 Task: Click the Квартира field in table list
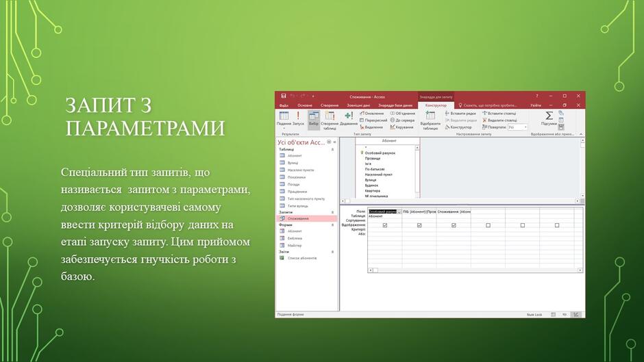[372, 191]
